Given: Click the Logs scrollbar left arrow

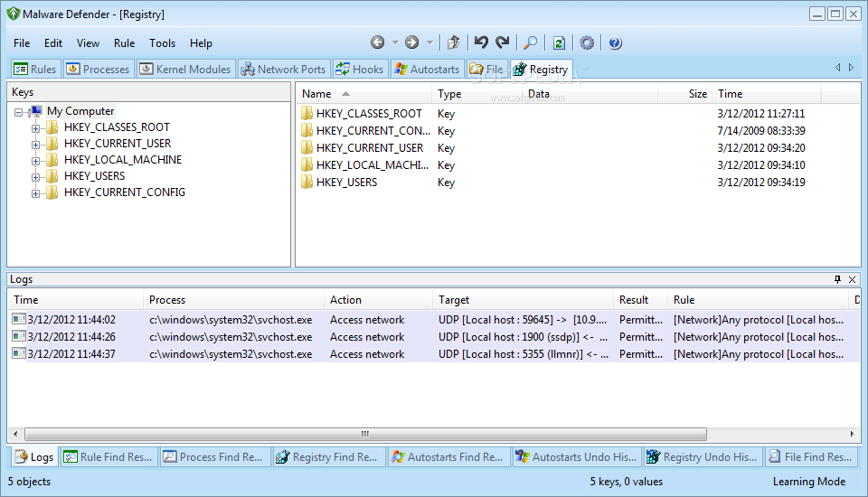Looking at the screenshot, I should 15,434.
